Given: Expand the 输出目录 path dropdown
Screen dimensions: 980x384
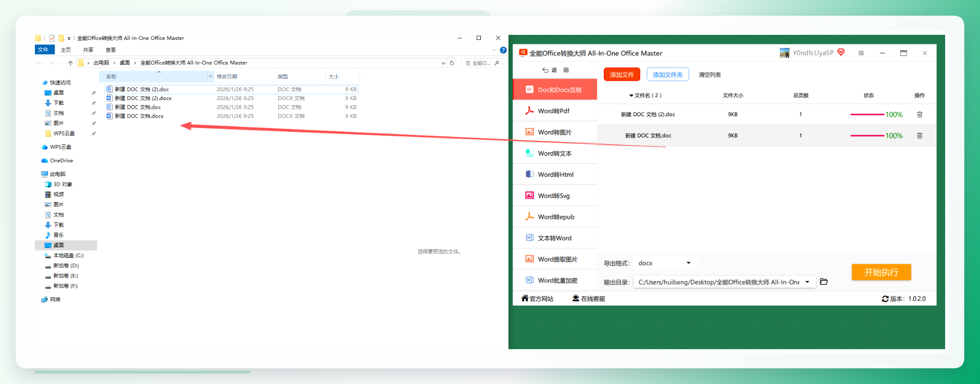Looking at the screenshot, I should click(x=807, y=282).
